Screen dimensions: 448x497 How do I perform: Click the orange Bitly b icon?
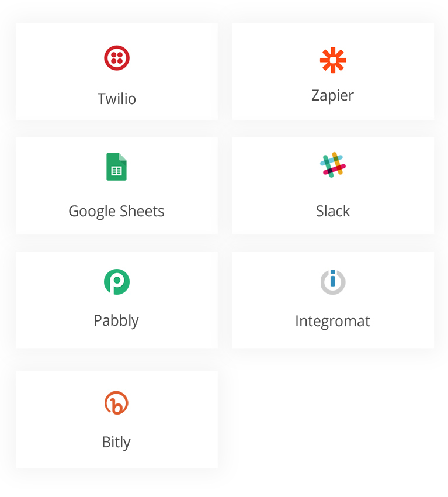pos(116,403)
